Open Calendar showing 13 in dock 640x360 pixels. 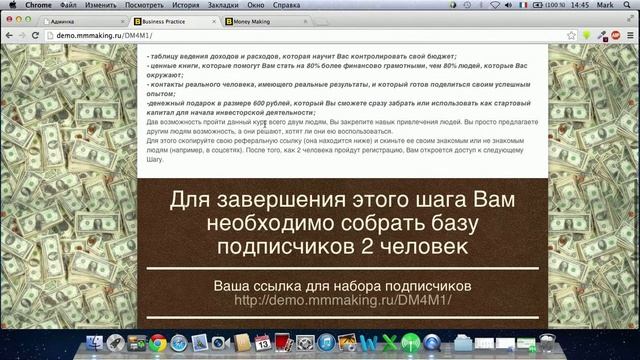(x=263, y=343)
